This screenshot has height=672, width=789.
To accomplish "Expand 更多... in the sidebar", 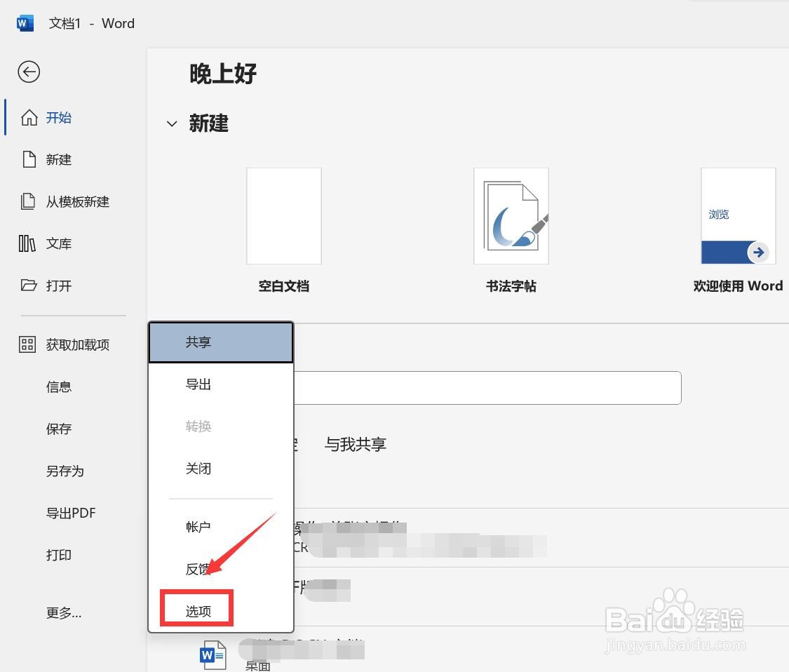I will (64, 613).
